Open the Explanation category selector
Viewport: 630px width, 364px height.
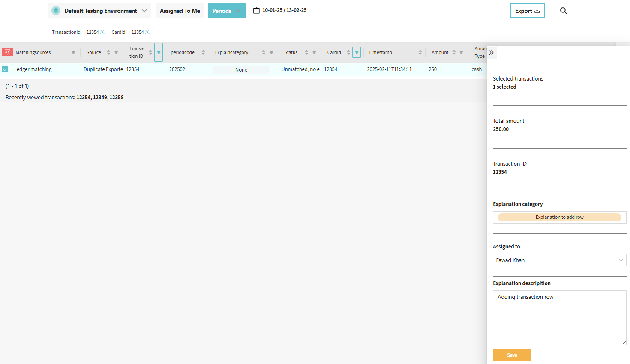click(x=560, y=217)
